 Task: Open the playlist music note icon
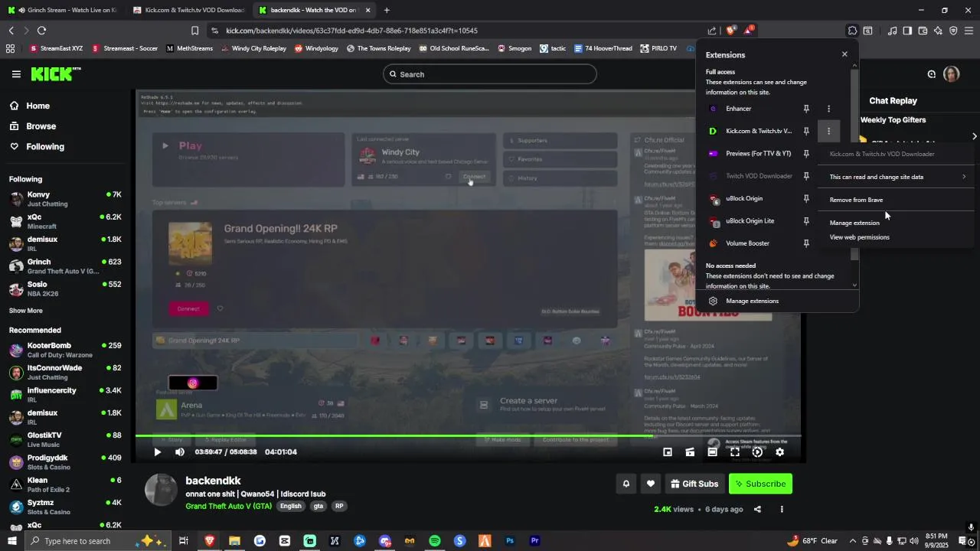[892, 31]
